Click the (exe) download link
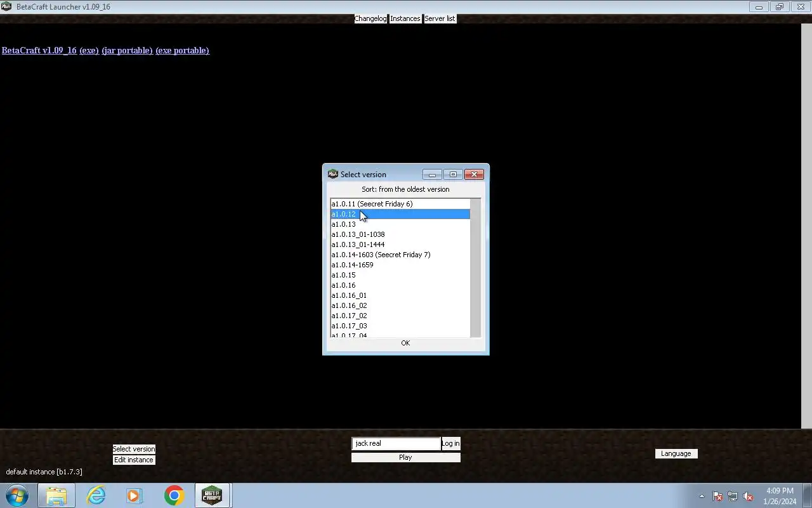 89,50
